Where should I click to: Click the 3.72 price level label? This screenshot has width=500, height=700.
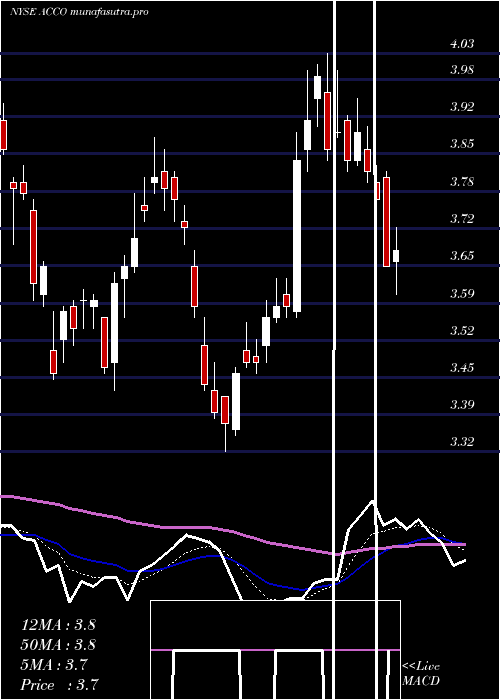click(462, 219)
